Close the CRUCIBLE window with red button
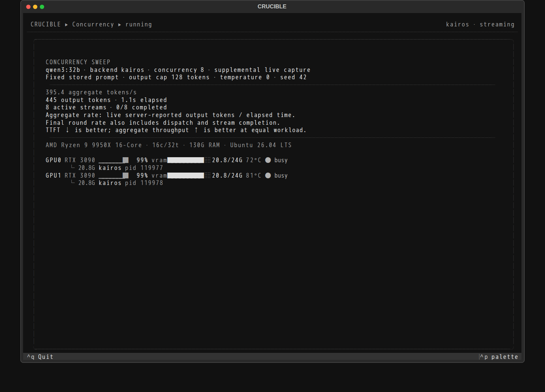This screenshot has width=545, height=392. click(x=28, y=7)
